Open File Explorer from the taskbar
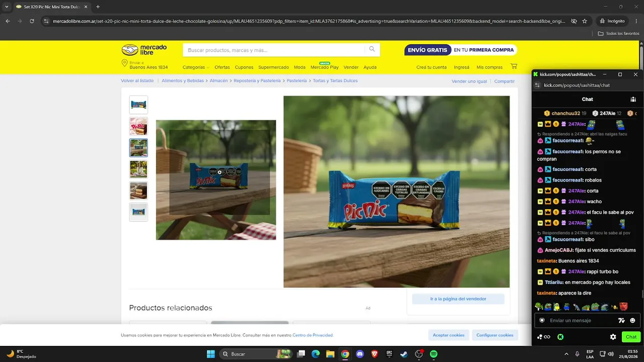Screen dimensions: 644x362 coord(330,354)
